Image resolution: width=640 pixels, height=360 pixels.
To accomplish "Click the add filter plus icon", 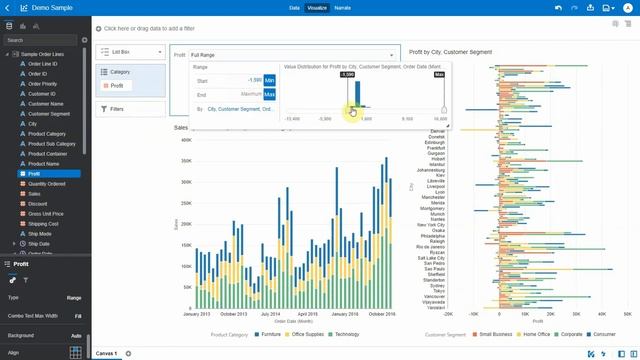I will [98, 29].
